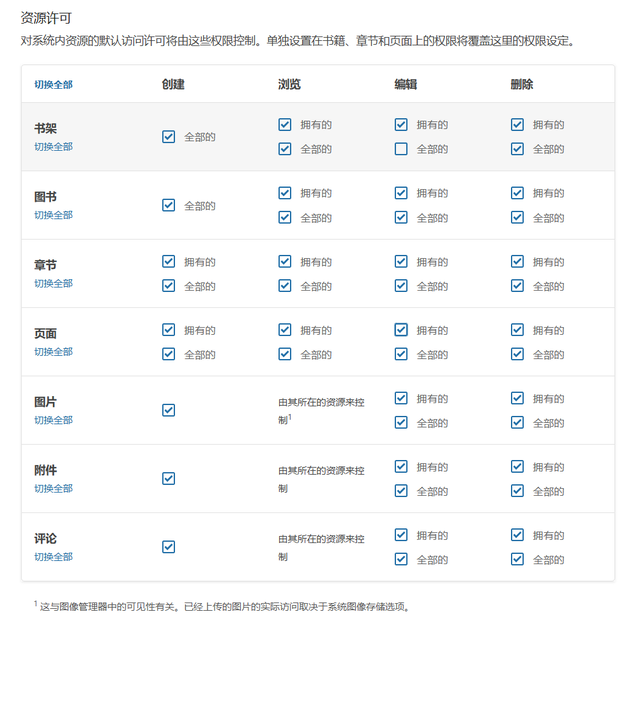Toggle 页面 编辑 拥有的 checkbox
This screenshot has height=713, width=640.
(x=401, y=330)
